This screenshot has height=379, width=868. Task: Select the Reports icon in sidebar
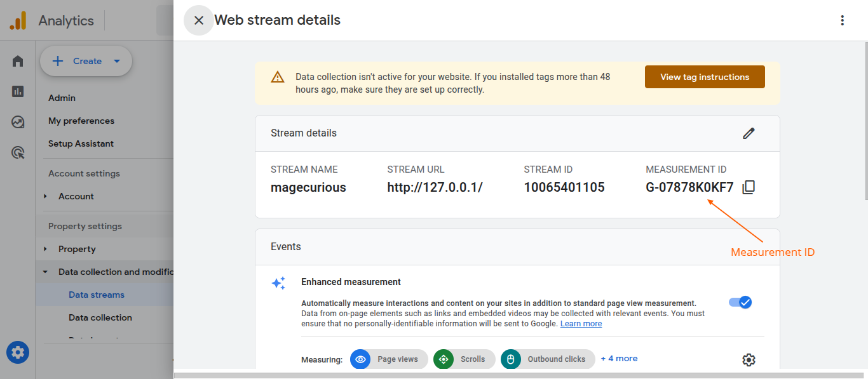tap(17, 91)
